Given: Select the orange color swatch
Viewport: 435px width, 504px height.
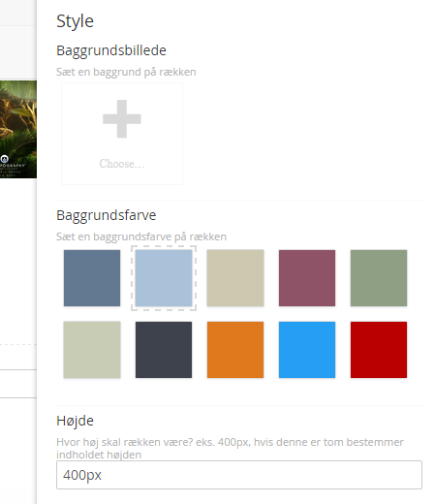Looking at the screenshot, I should [x=235, y=350].
